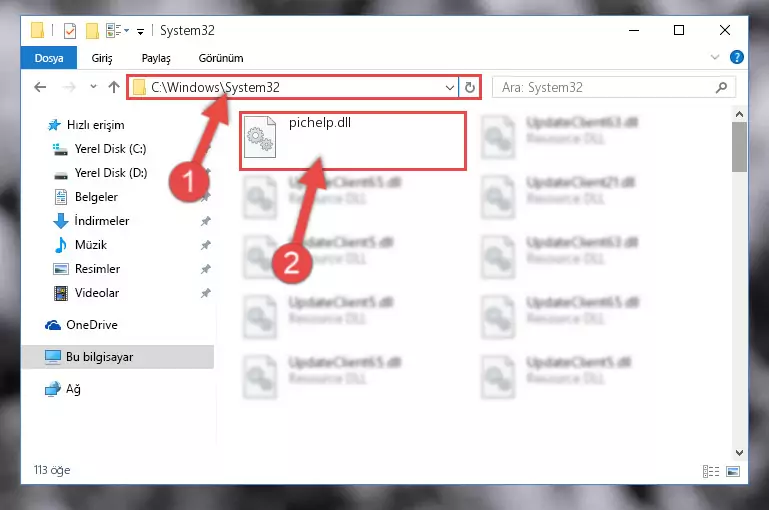
Task: Click the Properties icon in quick access toolbar
Action: [70, 31]
